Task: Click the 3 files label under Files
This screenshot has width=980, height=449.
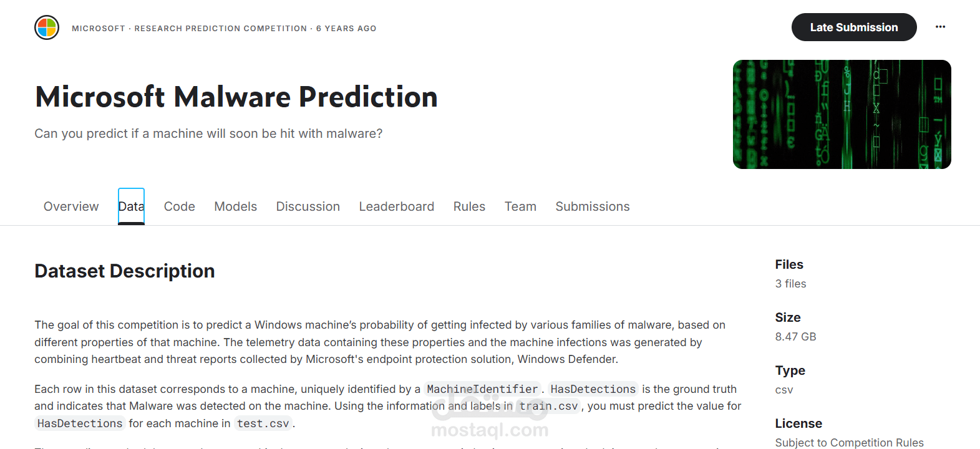Action: point(790,284)
